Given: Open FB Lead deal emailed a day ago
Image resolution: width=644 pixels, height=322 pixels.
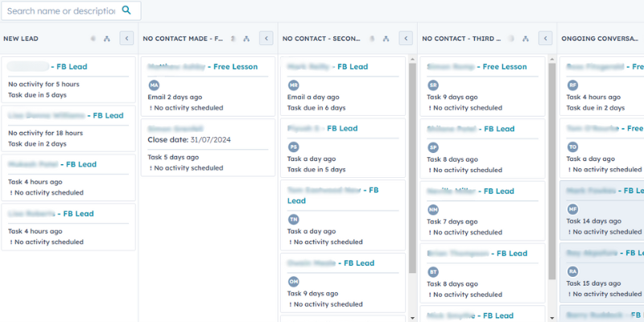Looking at the screenshot, I should point(328,67).
